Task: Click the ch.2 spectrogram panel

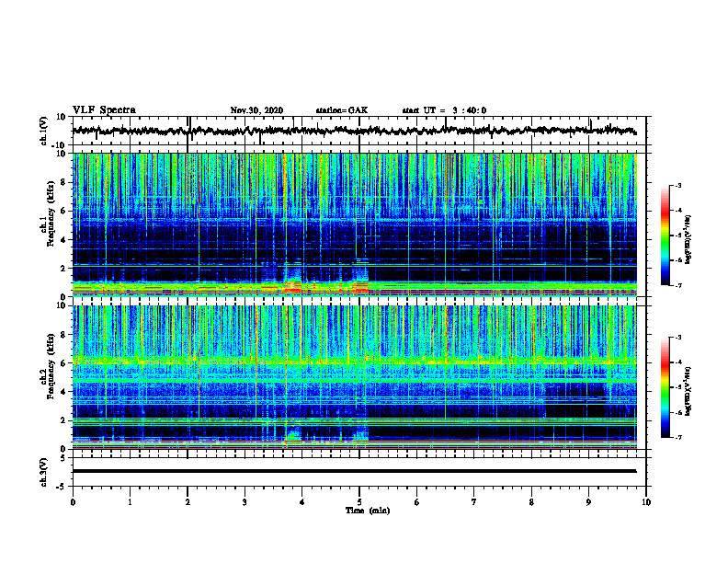Action: coord(354,377)
